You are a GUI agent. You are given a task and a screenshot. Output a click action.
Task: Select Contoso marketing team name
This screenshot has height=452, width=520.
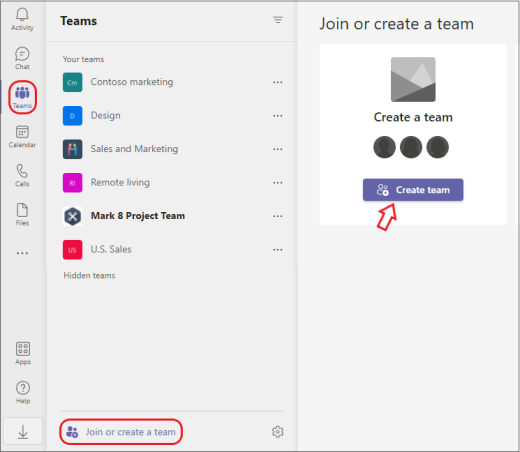pyautogui.click(x=132, y=82)
